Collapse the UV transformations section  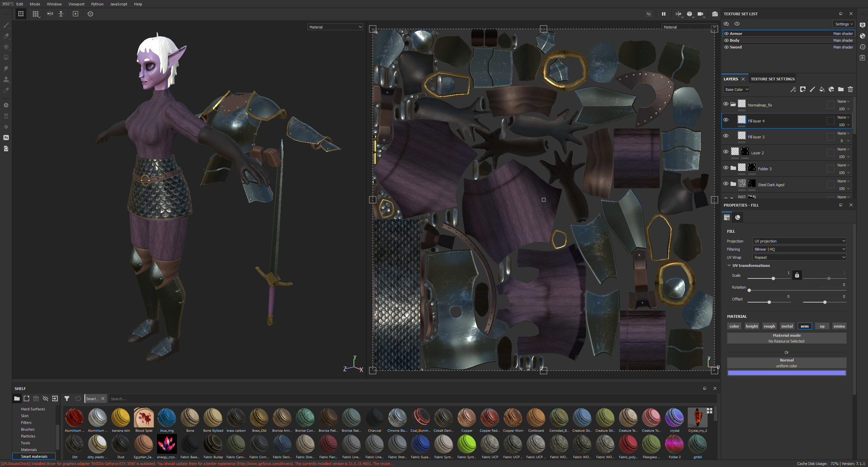click(x=729, y=266)
